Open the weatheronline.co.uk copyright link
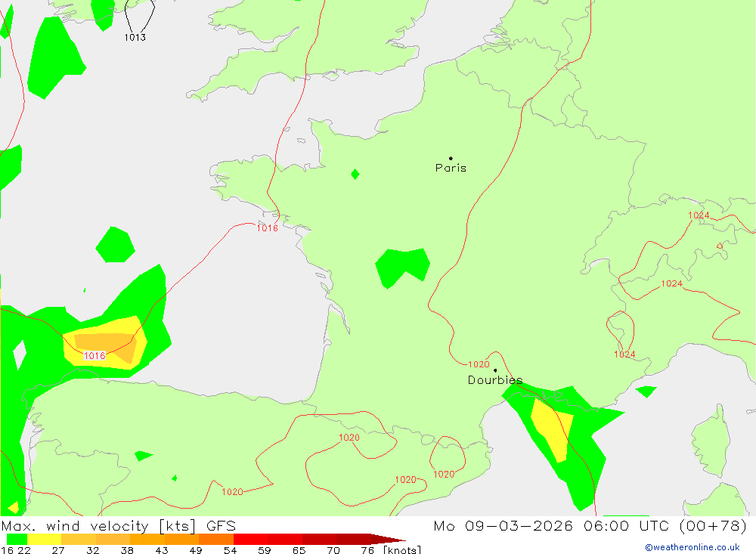The width and height of the screenshot is (756, 554). [x=692, y=547]
